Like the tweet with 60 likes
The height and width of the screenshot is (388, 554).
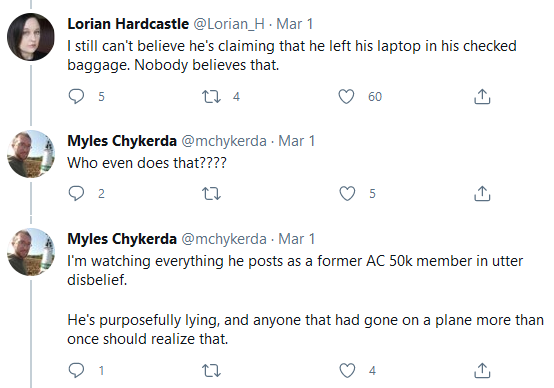point(346,96)
